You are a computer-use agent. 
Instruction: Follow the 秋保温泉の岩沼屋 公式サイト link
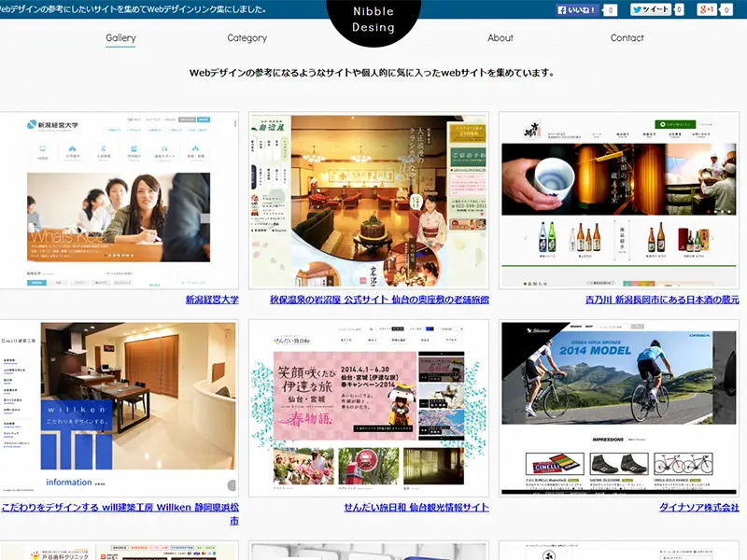[379, 300]
